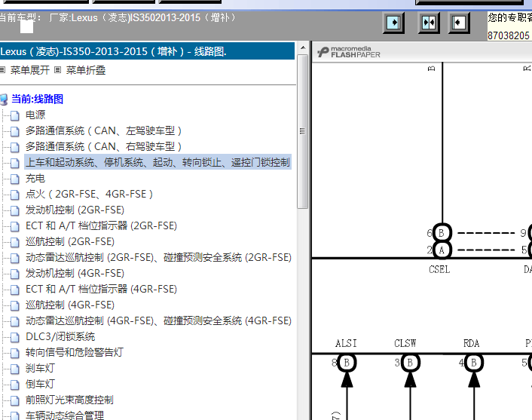Click the root node computer icon

pyautogui.click(x=4, y=100)
